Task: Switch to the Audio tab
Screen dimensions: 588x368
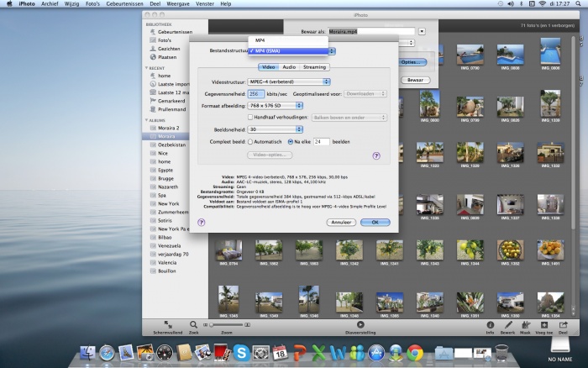Action: [x=288, y=66]
